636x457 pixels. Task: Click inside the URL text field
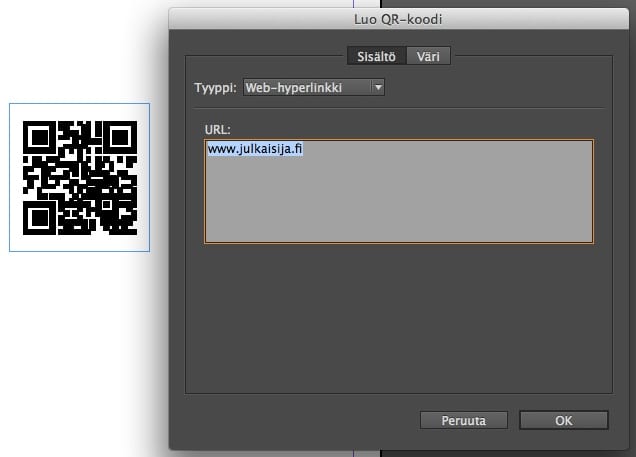click(399, 191)
